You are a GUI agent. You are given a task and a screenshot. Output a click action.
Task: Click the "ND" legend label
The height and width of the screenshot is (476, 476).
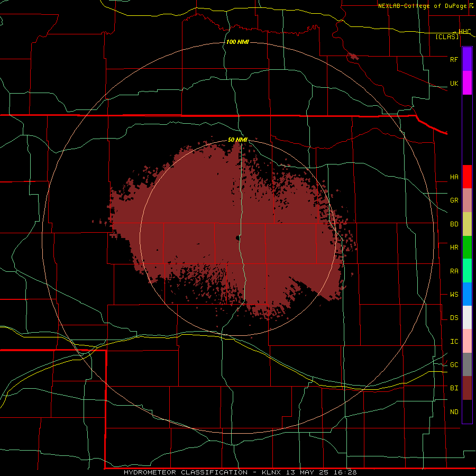click(x=454, y=411)
